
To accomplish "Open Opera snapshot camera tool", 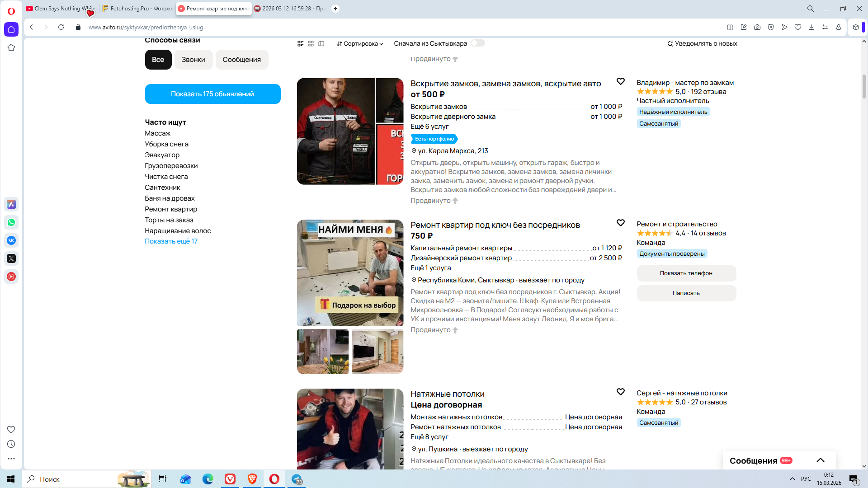I will pyautogui.click(x=757, y=27).
